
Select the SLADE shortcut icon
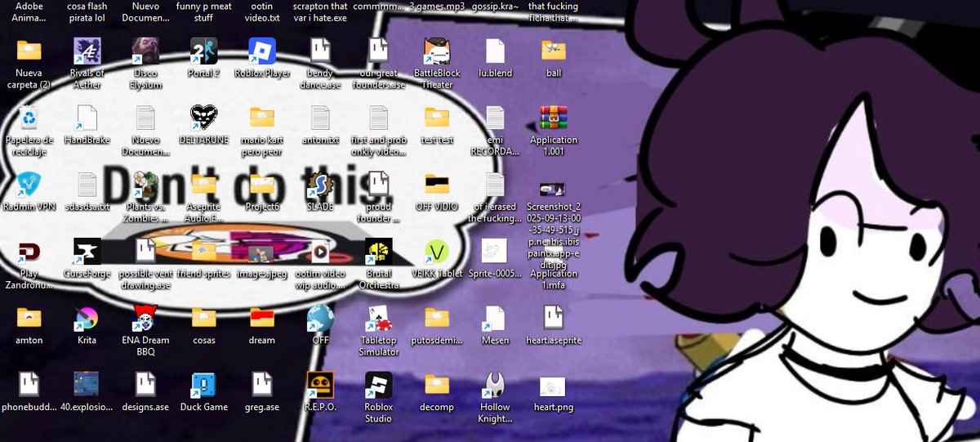point(320,185)
